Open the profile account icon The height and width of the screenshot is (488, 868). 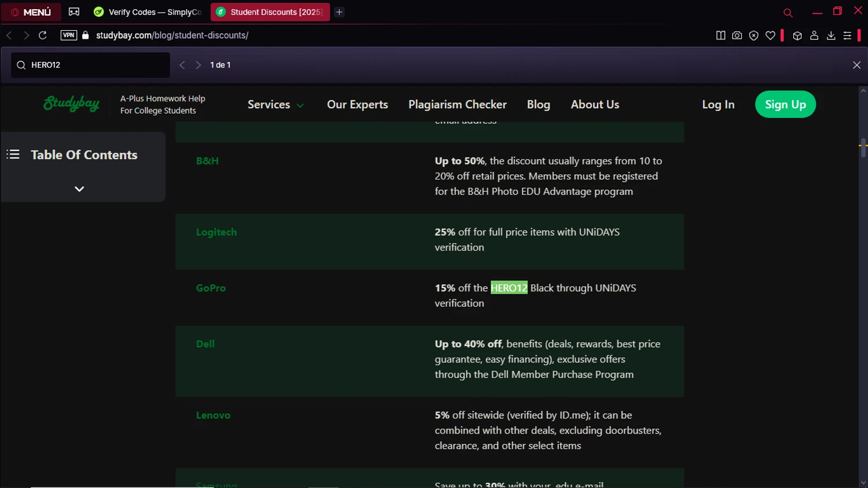point(814,35)
